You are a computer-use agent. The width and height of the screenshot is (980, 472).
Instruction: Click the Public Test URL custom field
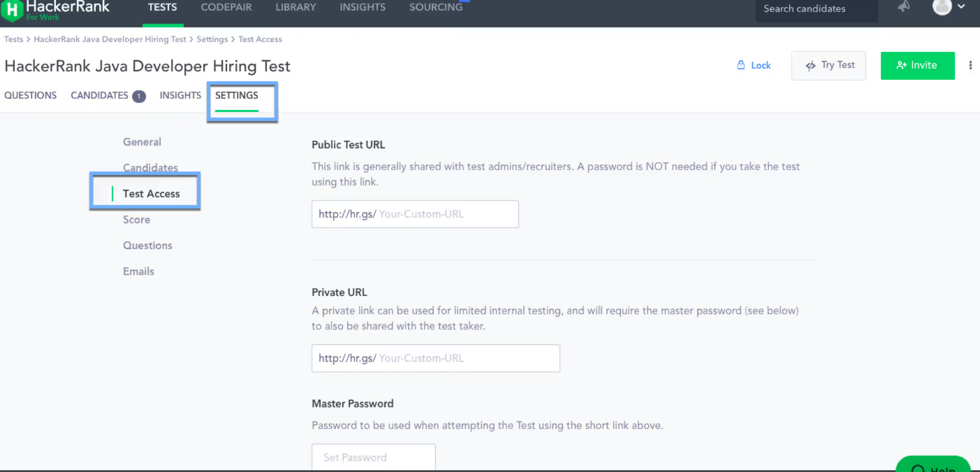415,214
